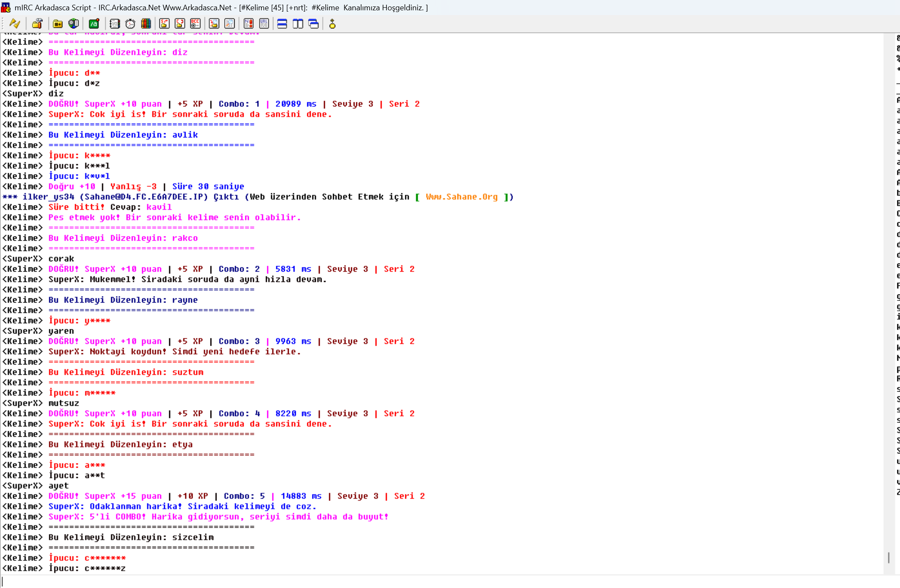Image resolution: width=900 pixels, height=588 pixels.
Task: Open the Address Book notebook icon
Action: point(114,24)
